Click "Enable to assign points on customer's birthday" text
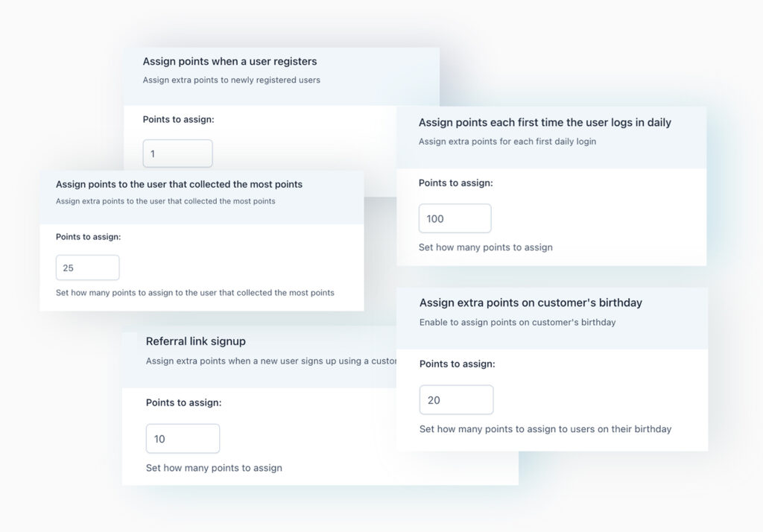The image size is (763, 532). point(517,322)
